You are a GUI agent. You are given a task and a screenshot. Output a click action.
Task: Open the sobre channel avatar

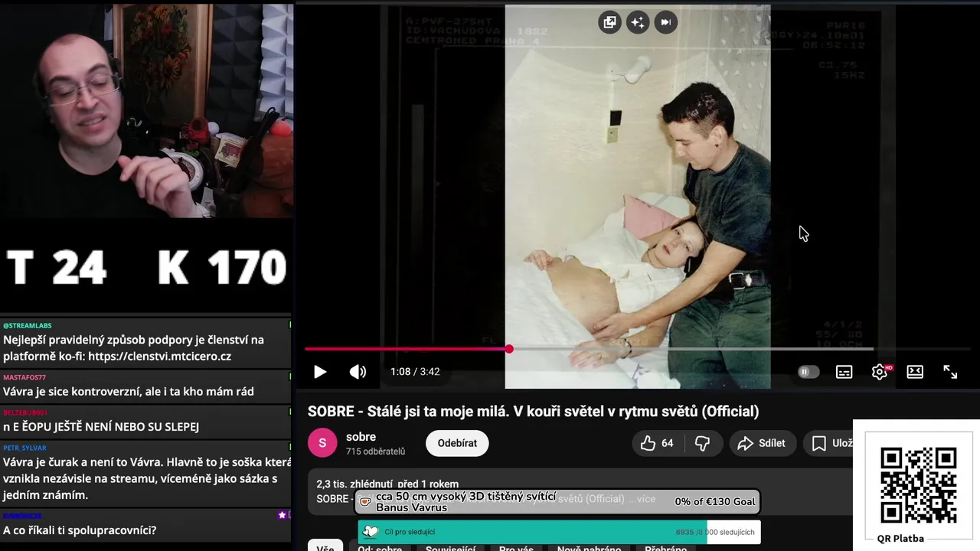[x=322, y=443]
